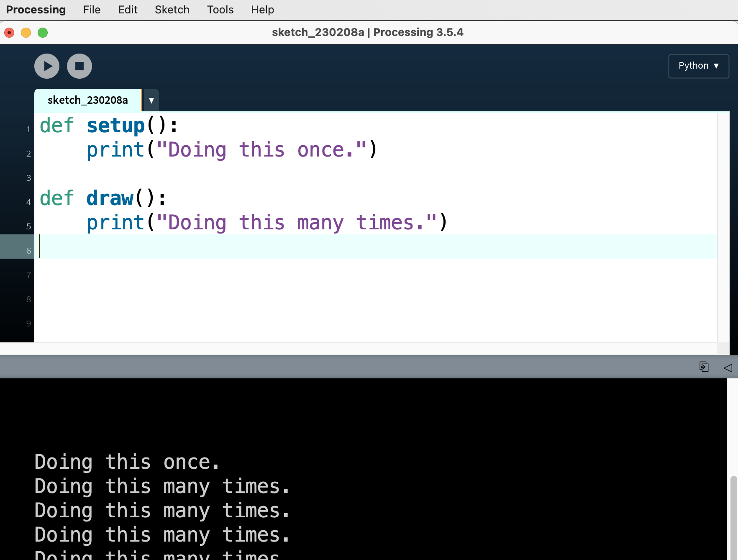Stop the running sketch
The image size is (738, 560).
point(79,66)
